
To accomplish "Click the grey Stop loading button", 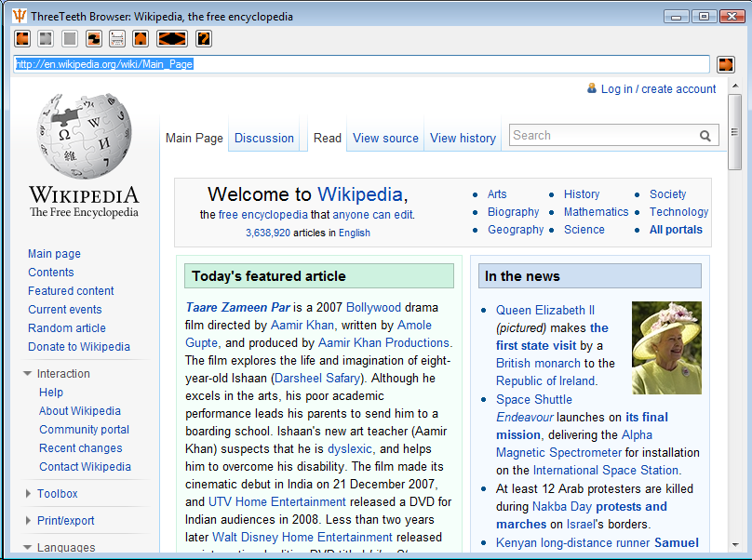I will [x=70, y=38].
